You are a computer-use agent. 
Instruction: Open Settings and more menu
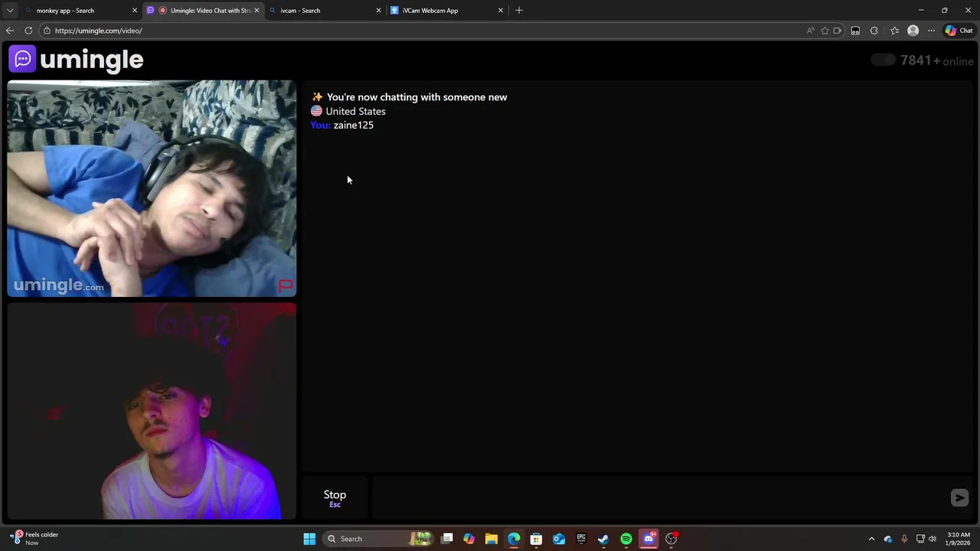(931, 31)
